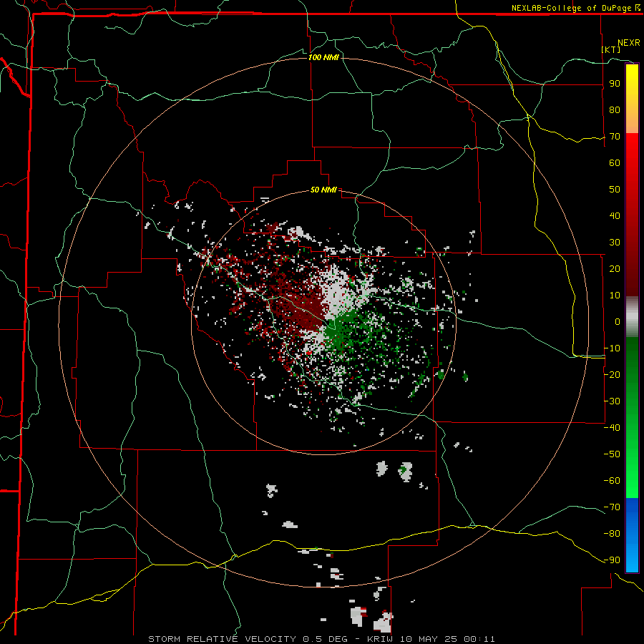Click the 50 NMI range ring label
The image size is (644, 644).
click(323, 190)
